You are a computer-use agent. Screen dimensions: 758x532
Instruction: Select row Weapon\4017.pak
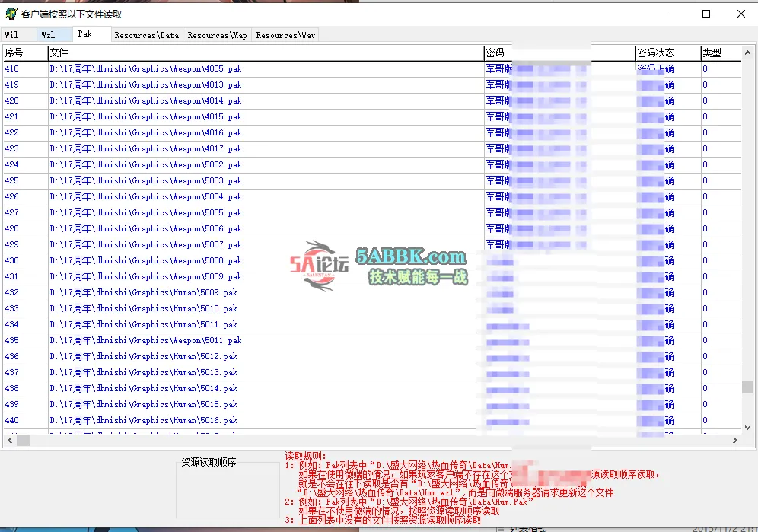pyautogui.click(x=372, y=148)
